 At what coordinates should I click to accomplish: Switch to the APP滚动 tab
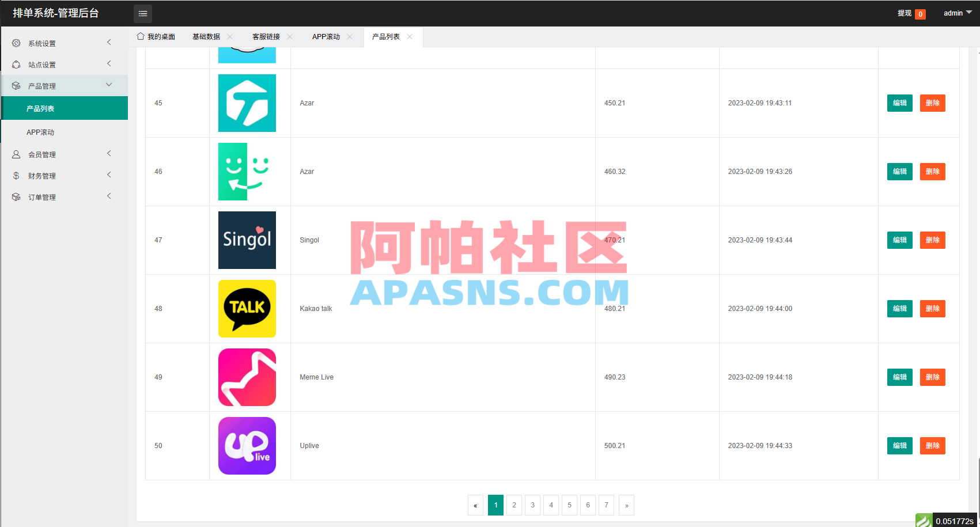(x=326, y=37)
